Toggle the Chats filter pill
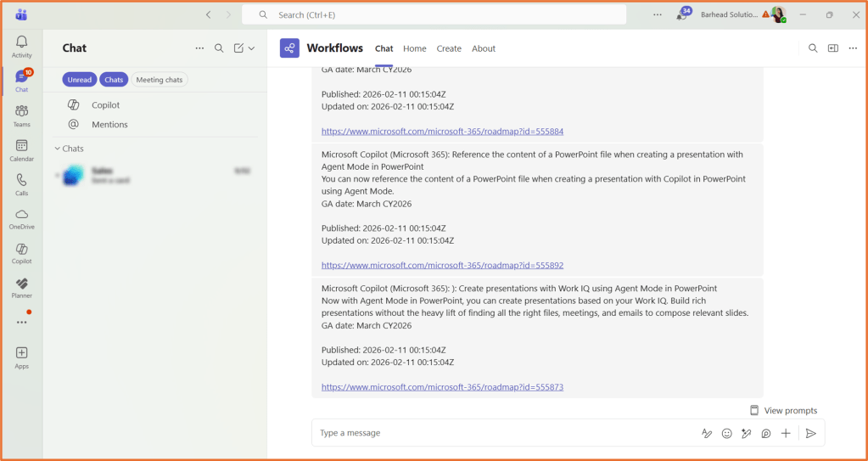The height and width of the screenshot is (461, 868). coord(114,80)
